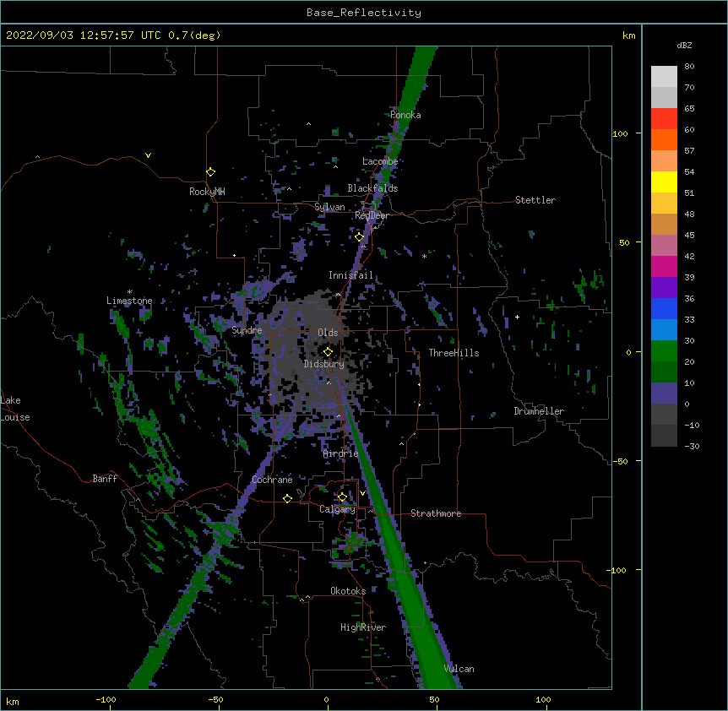The height and width of the screenshot is (711, 728).
Task: Click the Vulcan label
Action: (459, 669)
